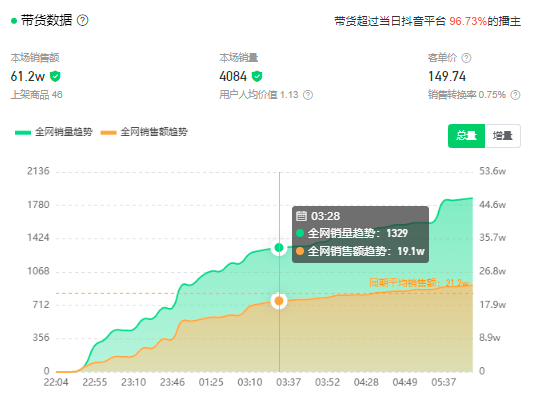Click orange data point on sales-amount line
The height and width of the screenshot is (396, 533).
click(x=279, y=300)
